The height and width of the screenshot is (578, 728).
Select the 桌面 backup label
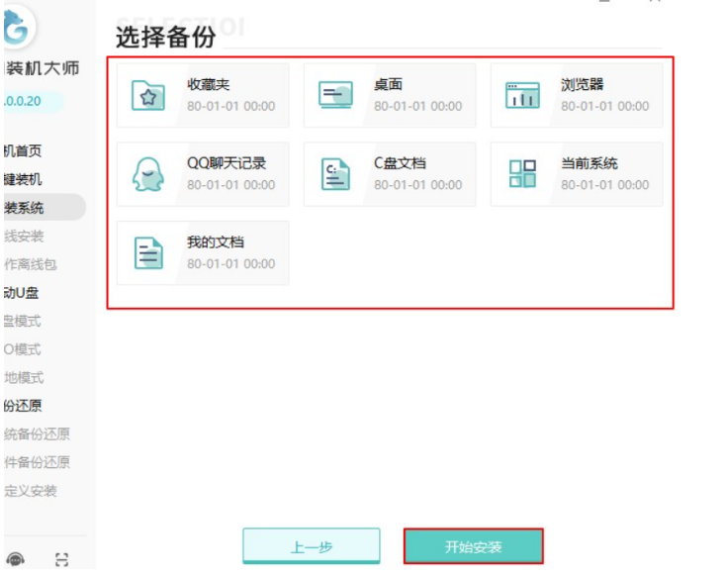click(388, 84)
